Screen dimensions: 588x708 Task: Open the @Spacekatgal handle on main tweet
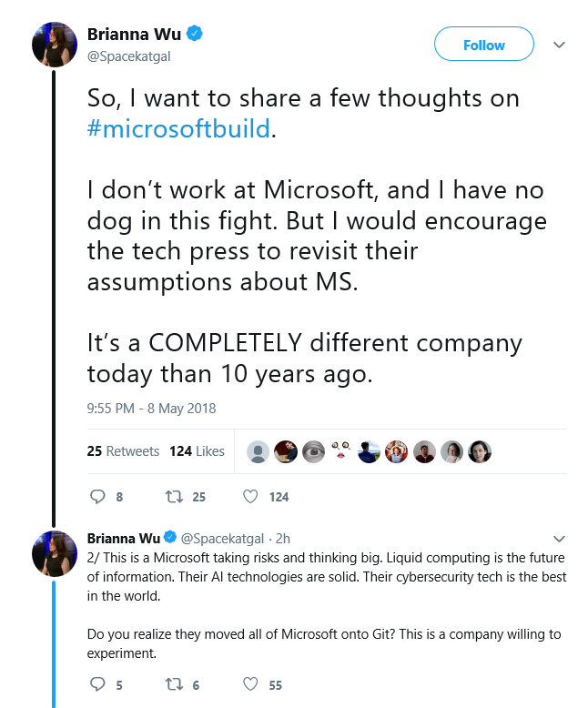128,56
